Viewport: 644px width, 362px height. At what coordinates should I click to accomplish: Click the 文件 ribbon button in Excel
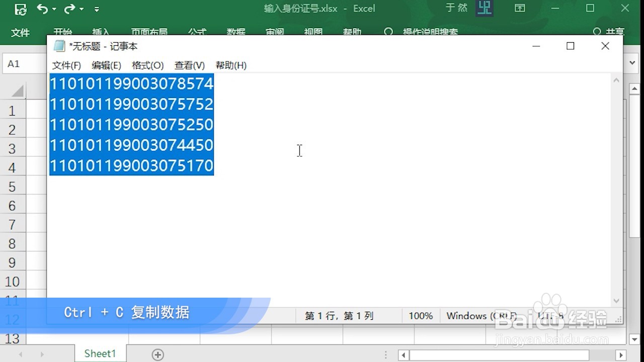(x=20, y=32)
